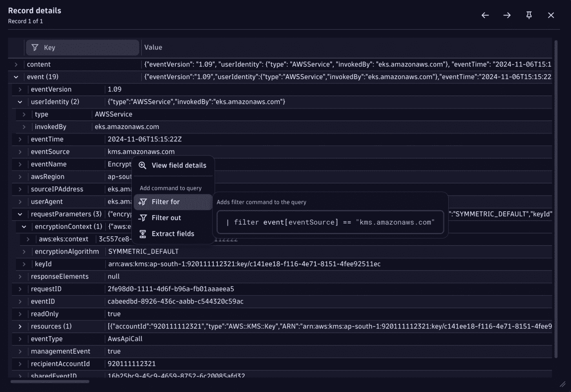Expand the responseElements row chevron
Screen dimensions: 571x392
pos(20,277)
